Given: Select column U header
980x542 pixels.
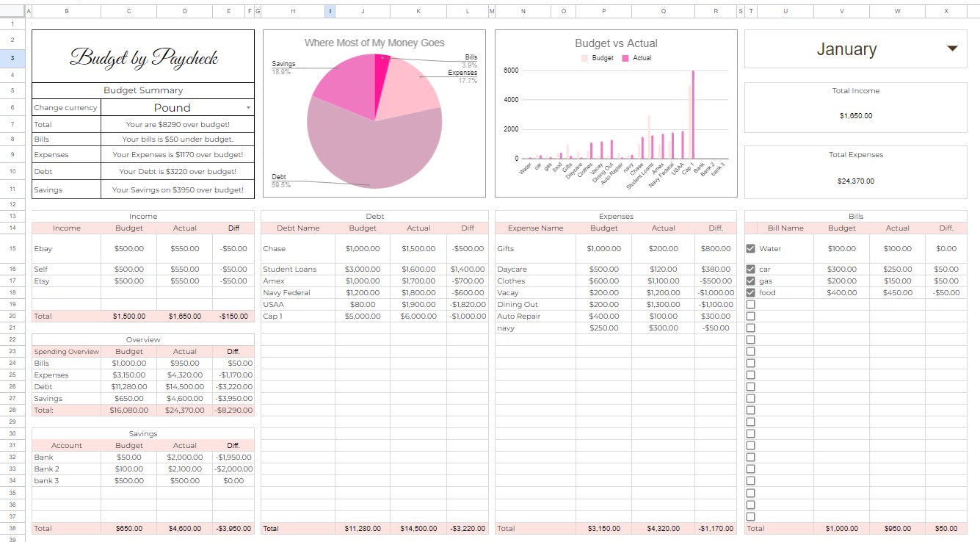Looking at the screenshot, I should pyautogui.click(x=785, y=11).
